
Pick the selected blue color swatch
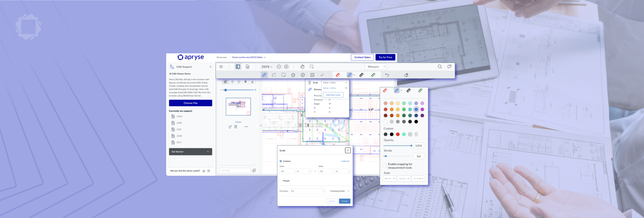(x=416, y=109)
